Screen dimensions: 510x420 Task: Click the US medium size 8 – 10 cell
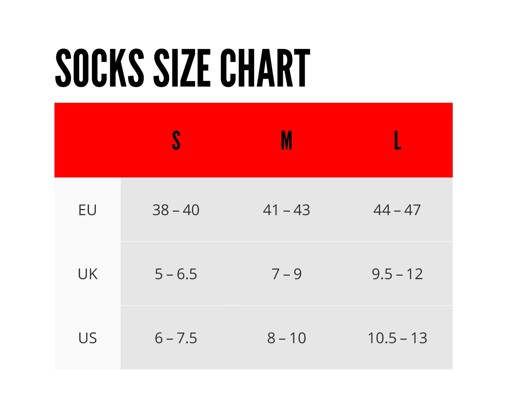(286, 338)
